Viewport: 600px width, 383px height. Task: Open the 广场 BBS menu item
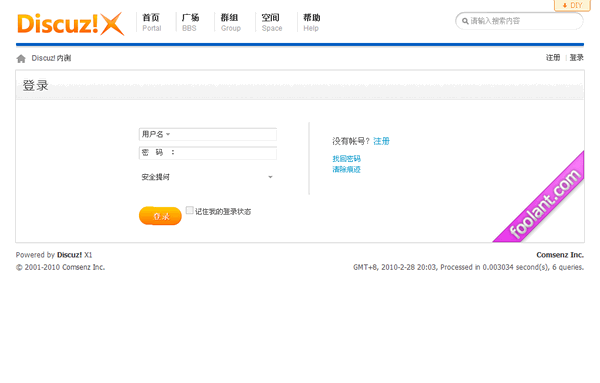pyautogui.click(x=190, y=23)
